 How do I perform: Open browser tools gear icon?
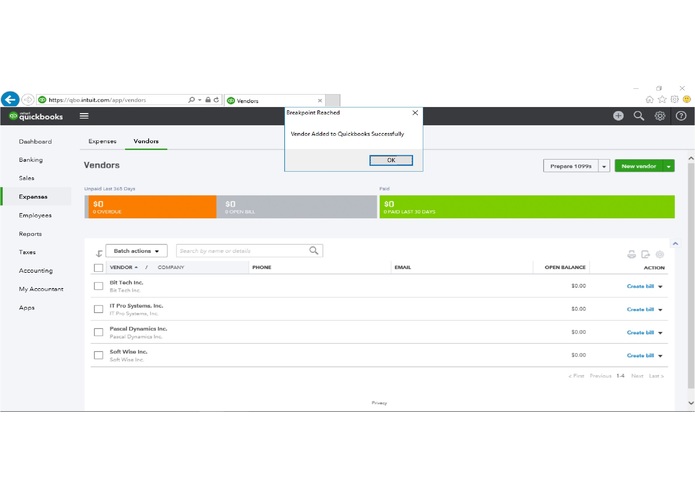tap(674, 99)
